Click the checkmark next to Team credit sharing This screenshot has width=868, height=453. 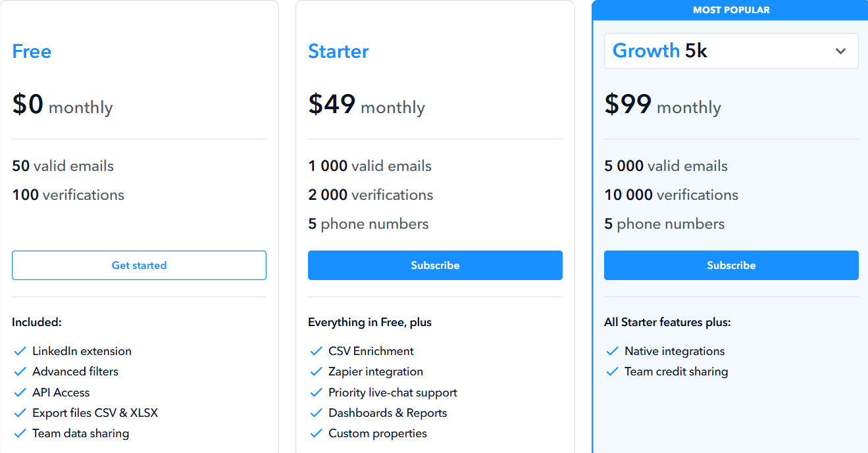[612, 371]
